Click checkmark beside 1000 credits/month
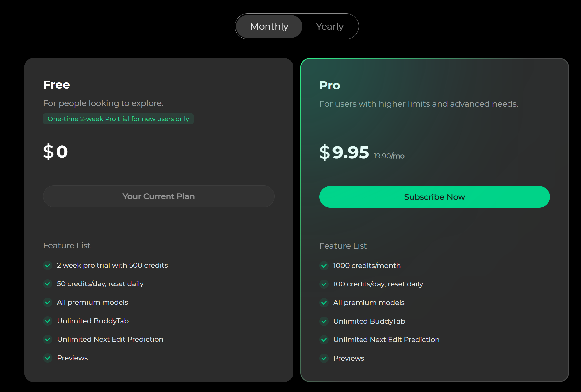The image size is (581, 392). (x=324, y=266)
